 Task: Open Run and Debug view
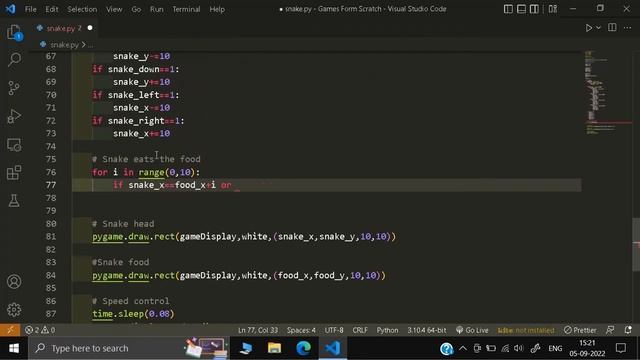14,116
